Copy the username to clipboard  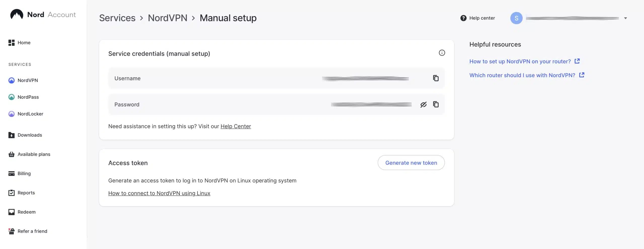pos(435,78)
